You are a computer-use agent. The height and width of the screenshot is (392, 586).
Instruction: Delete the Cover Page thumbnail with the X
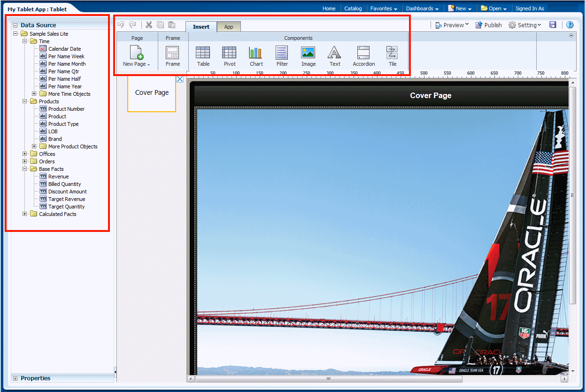tap(180, 79)
